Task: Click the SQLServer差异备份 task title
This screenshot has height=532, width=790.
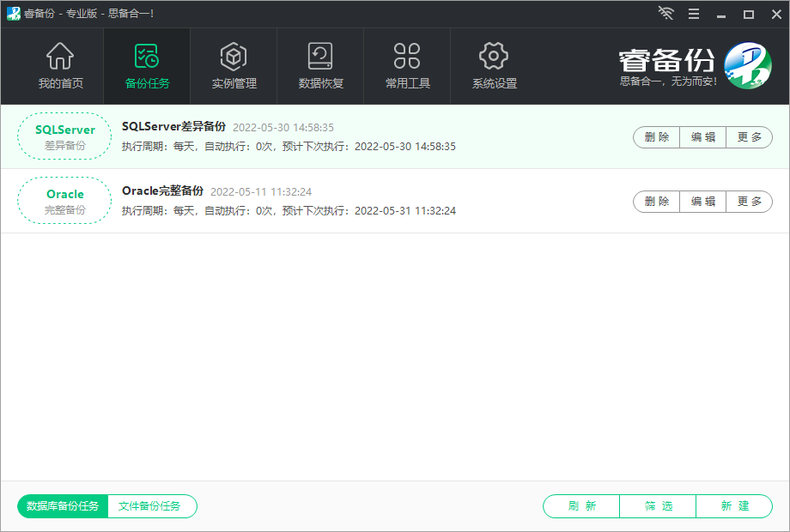Action: 173,126
